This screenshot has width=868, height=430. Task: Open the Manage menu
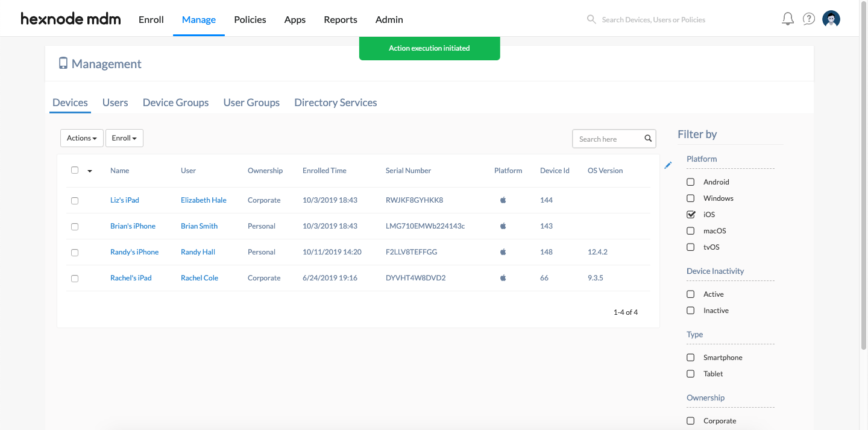(x=199, y=19)
